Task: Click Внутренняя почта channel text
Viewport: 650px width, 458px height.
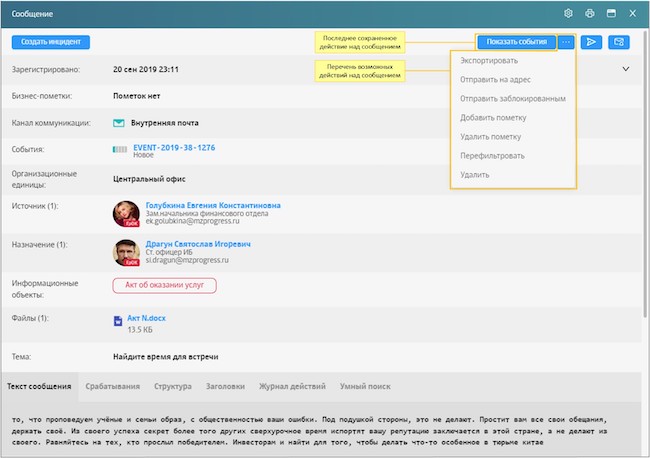Action: pos(165,123)
